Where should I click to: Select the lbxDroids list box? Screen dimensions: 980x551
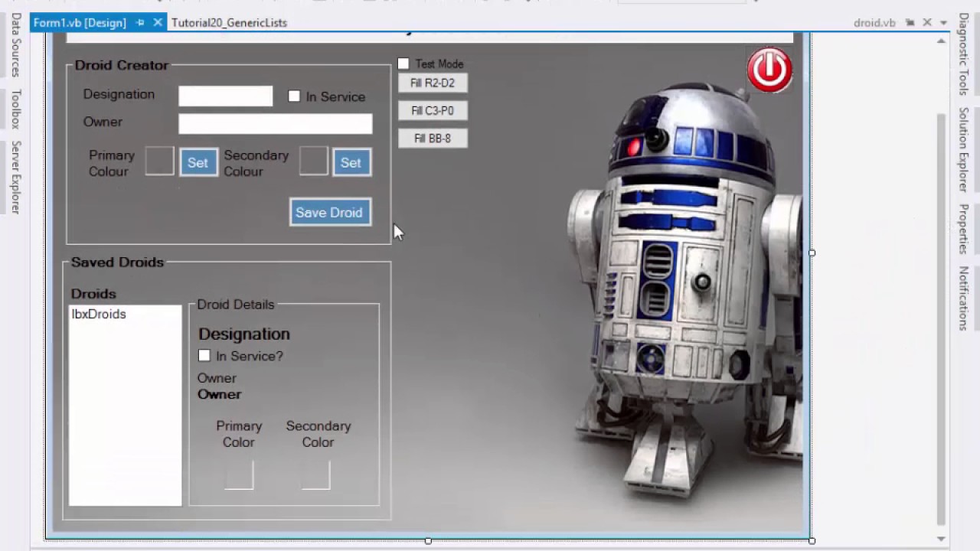point(126,406)
